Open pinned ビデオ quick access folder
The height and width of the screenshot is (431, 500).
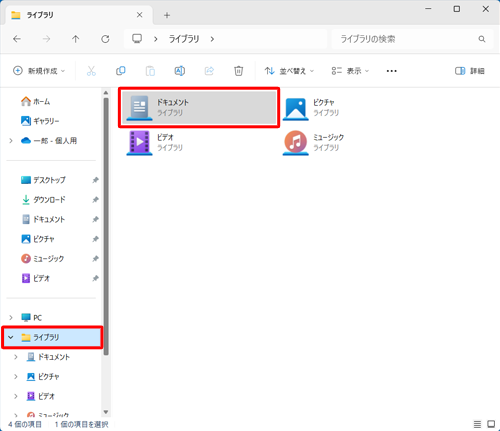point(35,278)
